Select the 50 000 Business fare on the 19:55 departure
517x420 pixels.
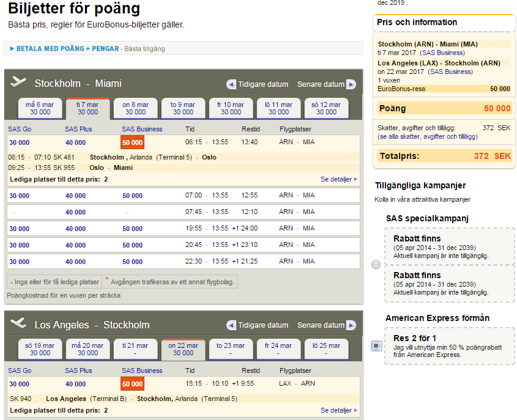coord(133,229)
